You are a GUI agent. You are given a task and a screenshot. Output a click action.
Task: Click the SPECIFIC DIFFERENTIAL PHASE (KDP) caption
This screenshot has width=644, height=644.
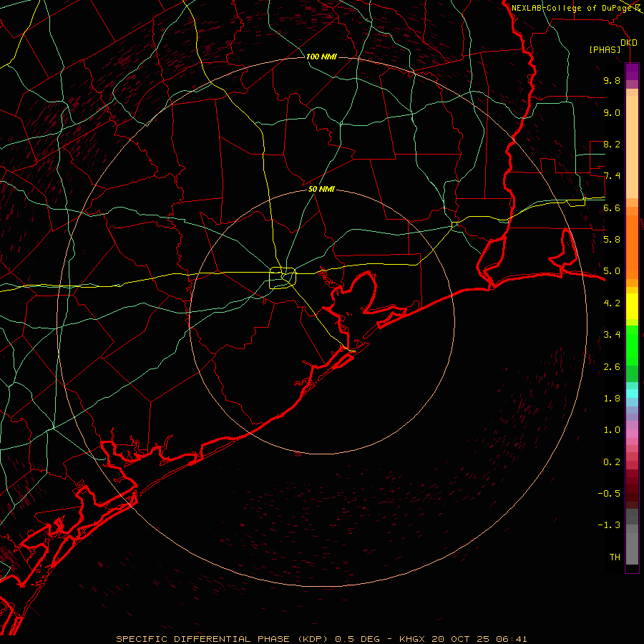(x=223, y=639)
